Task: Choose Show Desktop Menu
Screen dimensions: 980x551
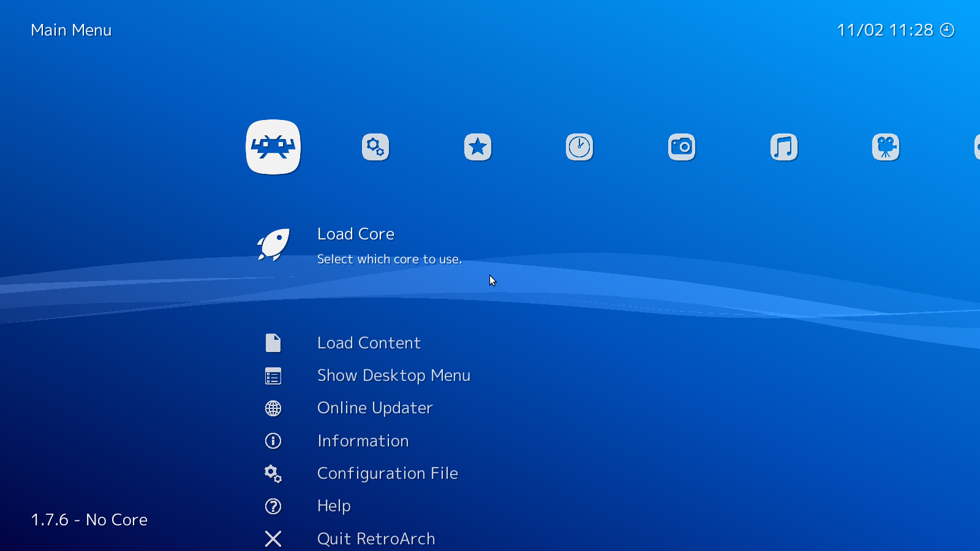Action: point(394,375)
